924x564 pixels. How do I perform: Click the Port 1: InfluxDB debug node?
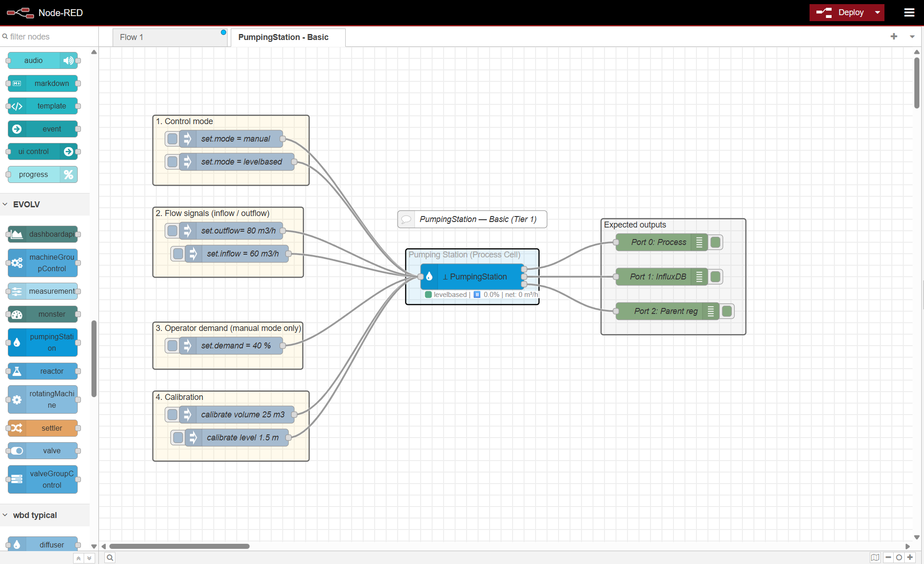(x=662, y=277)
